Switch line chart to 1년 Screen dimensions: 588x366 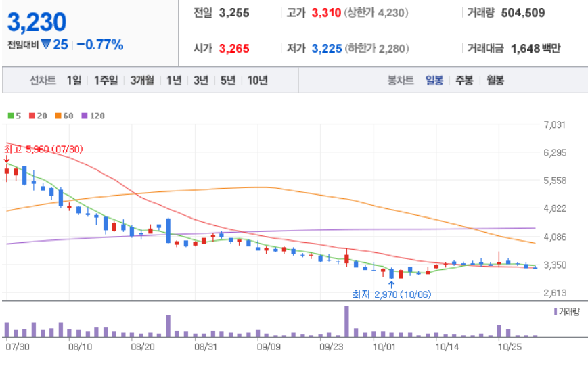coord(174,81)
